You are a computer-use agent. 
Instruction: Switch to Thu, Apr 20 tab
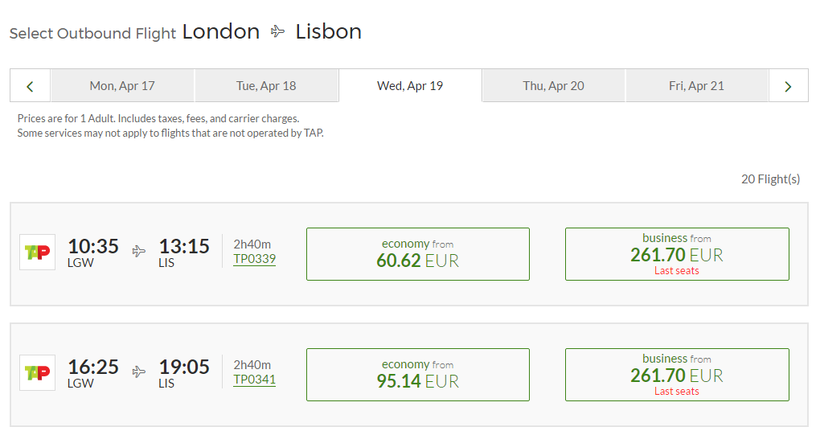tap(553, 86)
